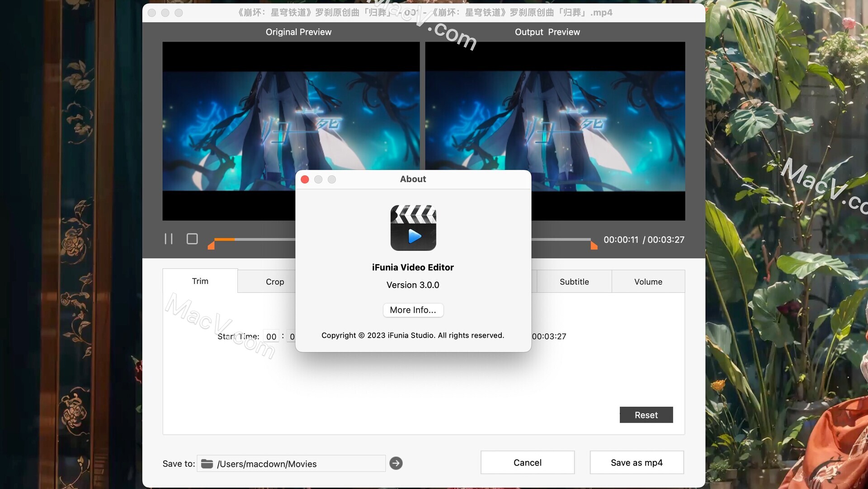The image size is (868, 489).
Task: Click the Reset button
Action: click(646, 414)
